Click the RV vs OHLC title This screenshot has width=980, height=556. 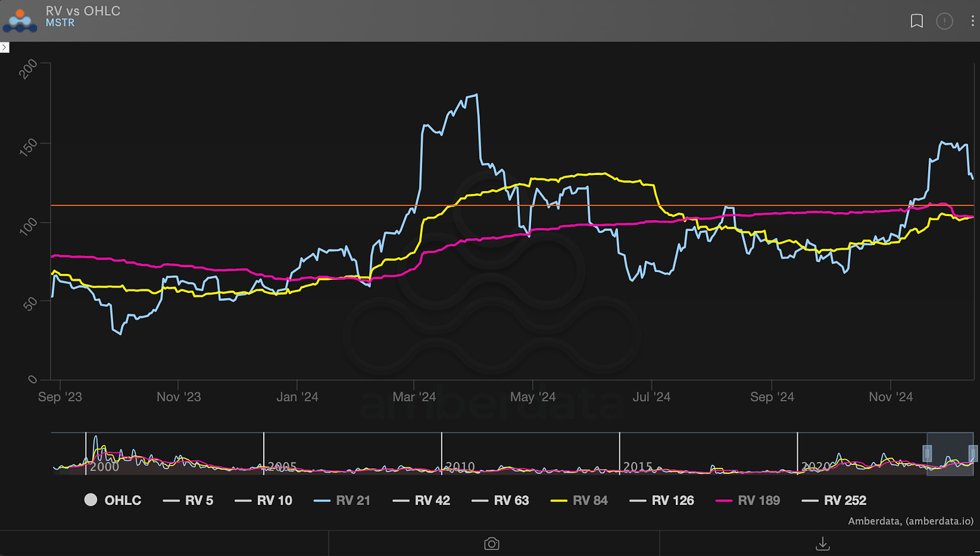(83, 11)
